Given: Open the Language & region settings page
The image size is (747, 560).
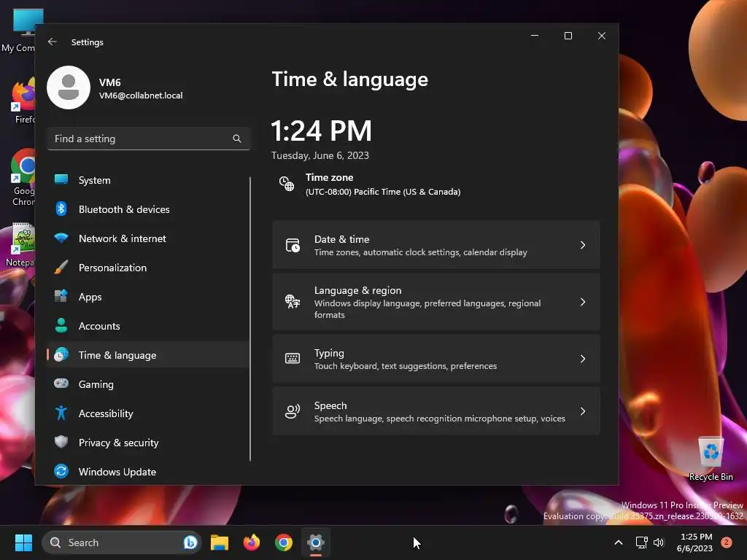Looking at the screenshot, I should (x=436, y=302).
